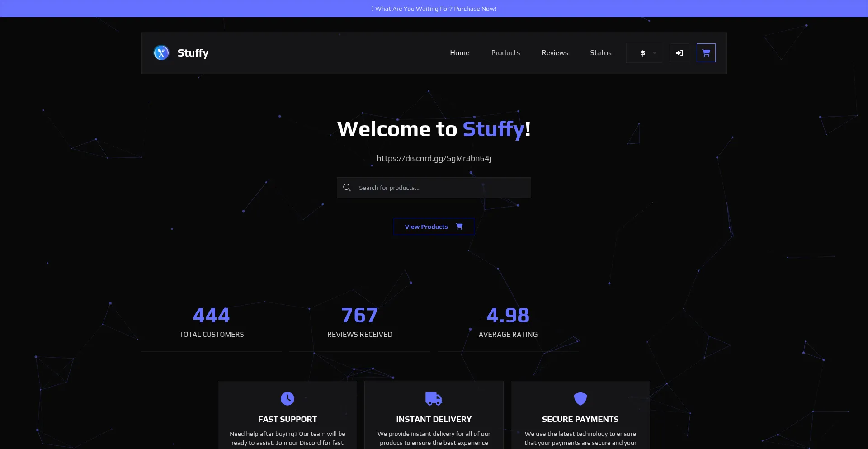Click the Fast Support heading
This screenshot has width=868, height=449.
coord(287,419)
